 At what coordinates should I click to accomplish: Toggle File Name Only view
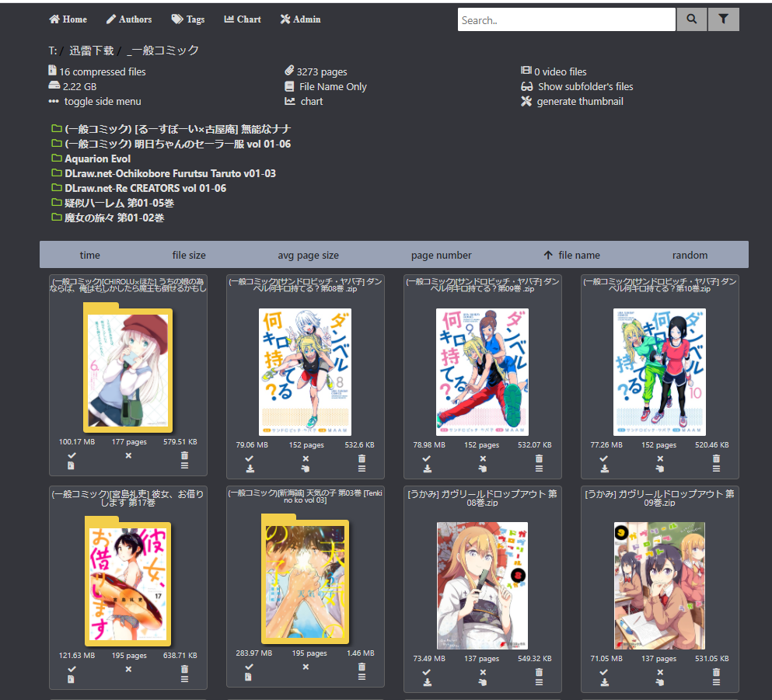coord(326,86)
